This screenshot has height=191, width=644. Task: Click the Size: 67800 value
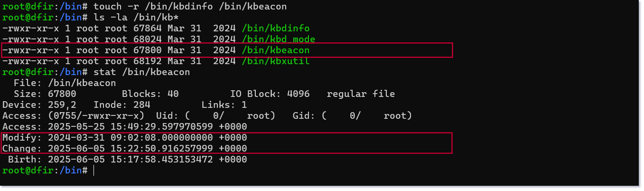[45, 94]
